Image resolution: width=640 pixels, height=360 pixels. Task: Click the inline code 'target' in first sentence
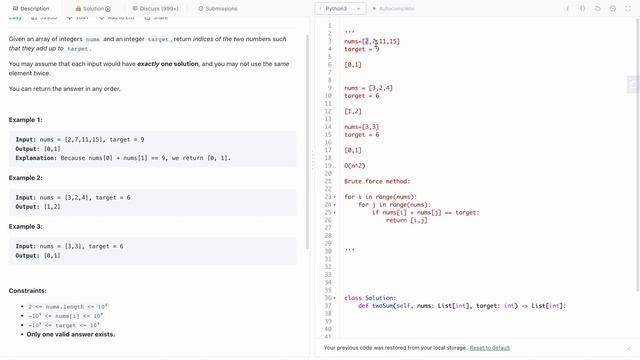click(158, 40)
